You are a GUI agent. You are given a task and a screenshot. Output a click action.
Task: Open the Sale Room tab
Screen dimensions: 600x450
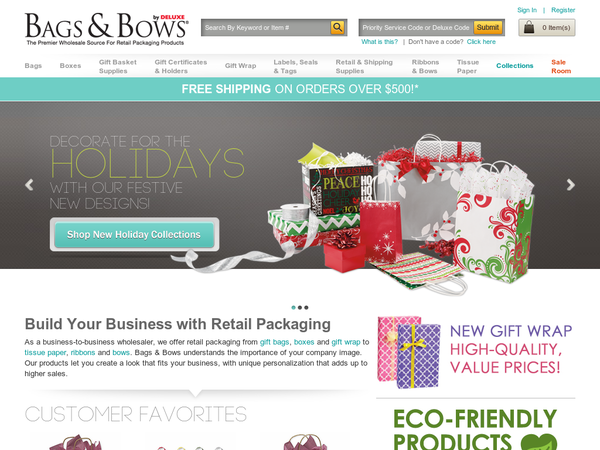[561, 66]
